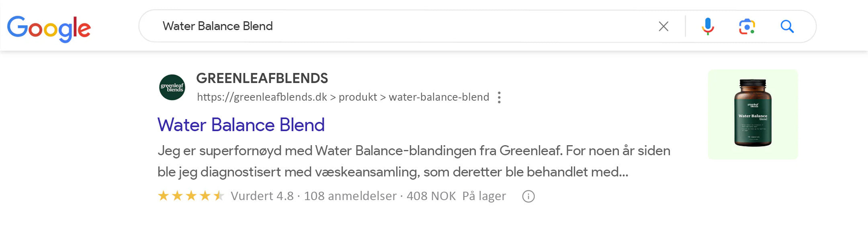Viewport: 868px width, 235px height.
Task: Click the snippet line 'ble jeg diagnostisert'
Action: coord(392,172)
